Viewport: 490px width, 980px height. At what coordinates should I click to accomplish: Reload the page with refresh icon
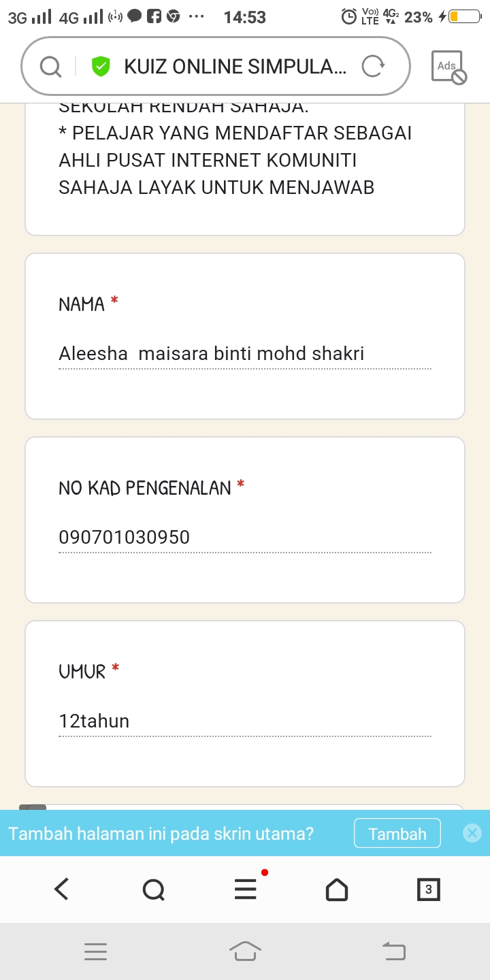click(372, 67)
